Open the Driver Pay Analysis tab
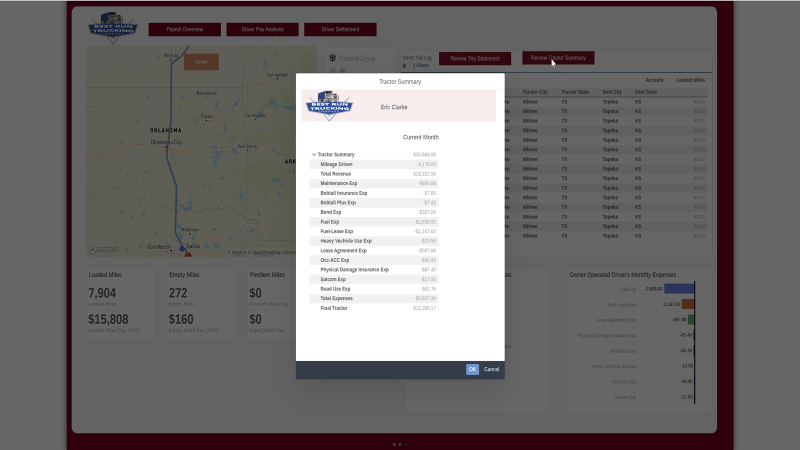 point(262,30)
